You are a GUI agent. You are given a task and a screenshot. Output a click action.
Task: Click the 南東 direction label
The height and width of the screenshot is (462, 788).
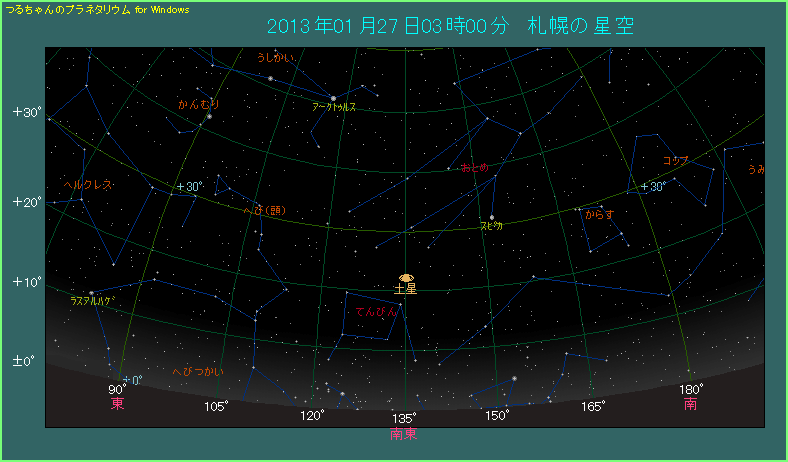pyautogui.click(x=404, y=434)
